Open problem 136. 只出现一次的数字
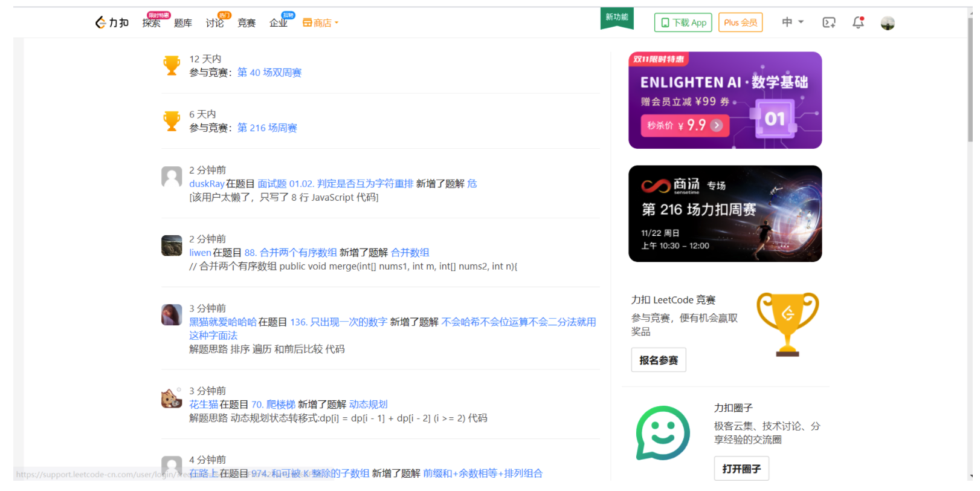This screenshot has height=491, width=980. click(339, 322)
